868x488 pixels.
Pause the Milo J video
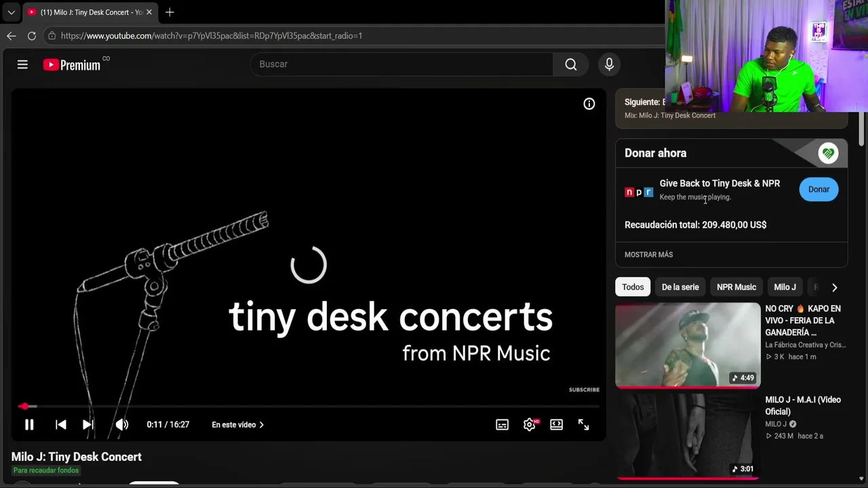pyautogui.click(x=29, y=425)
